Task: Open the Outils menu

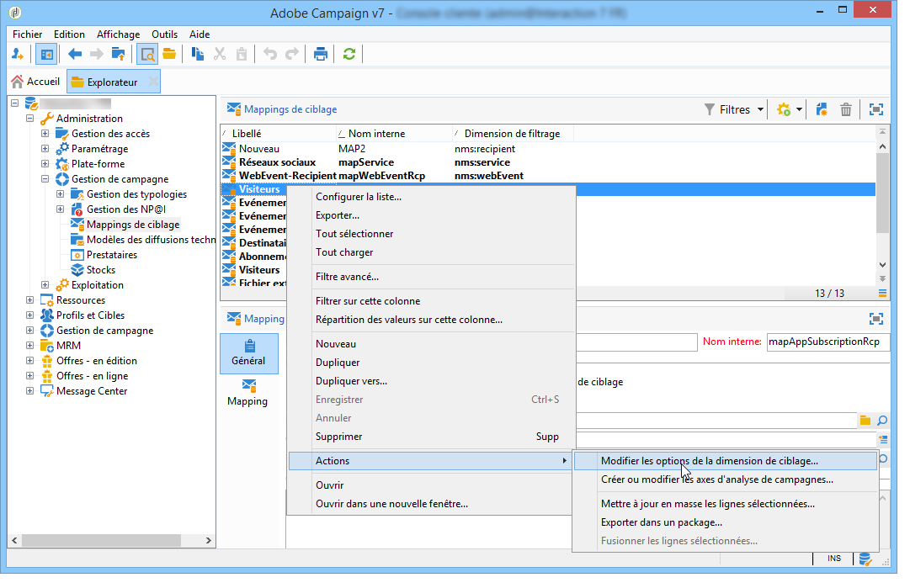Action: click(x=164, y=34)
